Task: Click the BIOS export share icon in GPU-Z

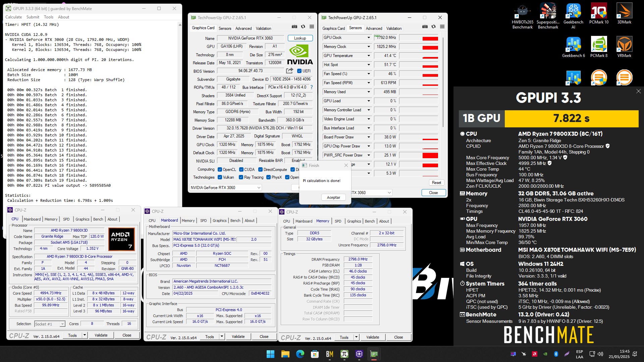Action: [289, 71]
